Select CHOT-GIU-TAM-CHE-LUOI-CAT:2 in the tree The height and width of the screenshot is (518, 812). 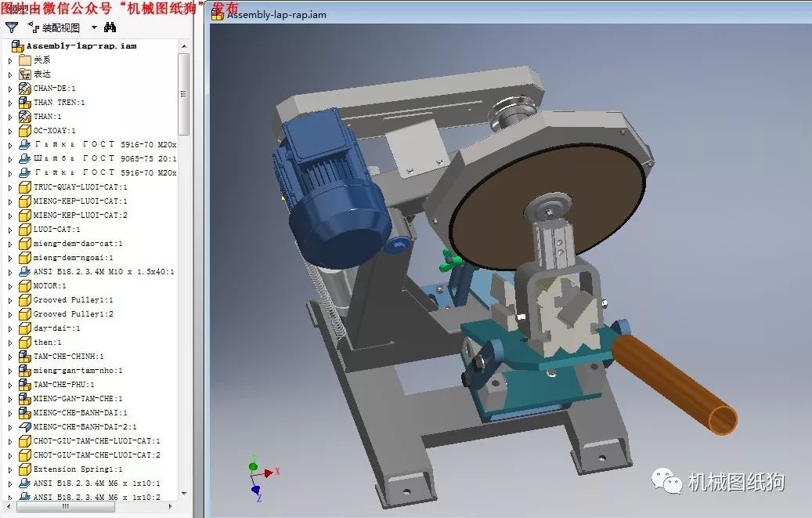click(97, 455)
